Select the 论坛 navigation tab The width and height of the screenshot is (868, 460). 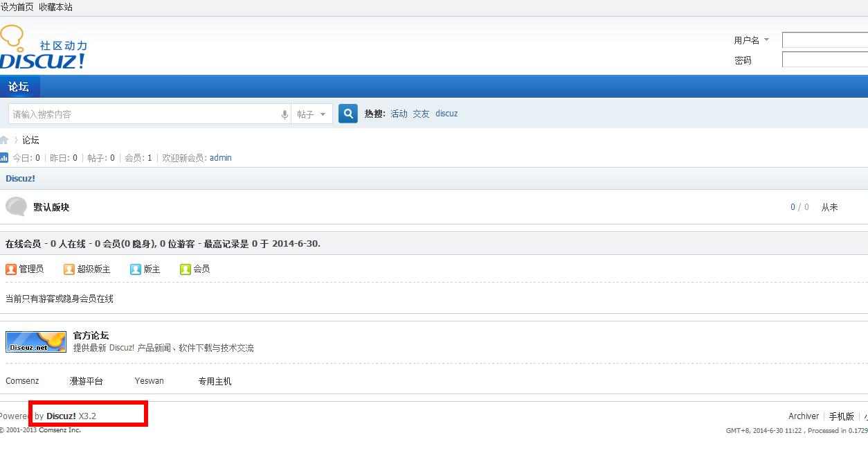pyautogui.click(x=19, y=87)
